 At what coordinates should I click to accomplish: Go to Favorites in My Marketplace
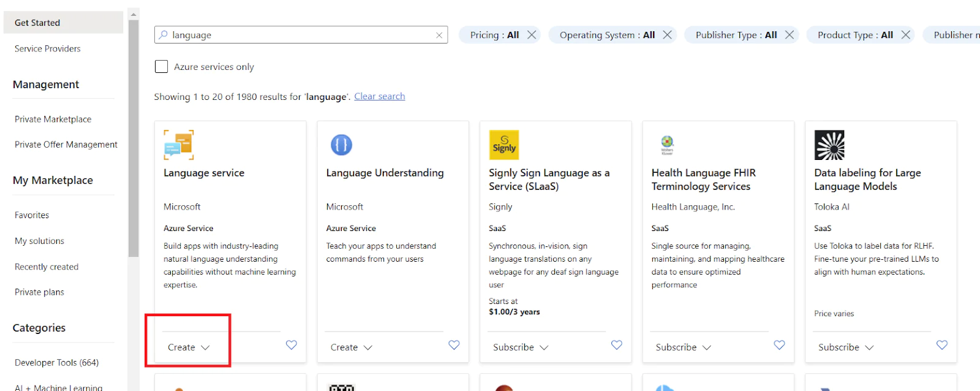32,215
